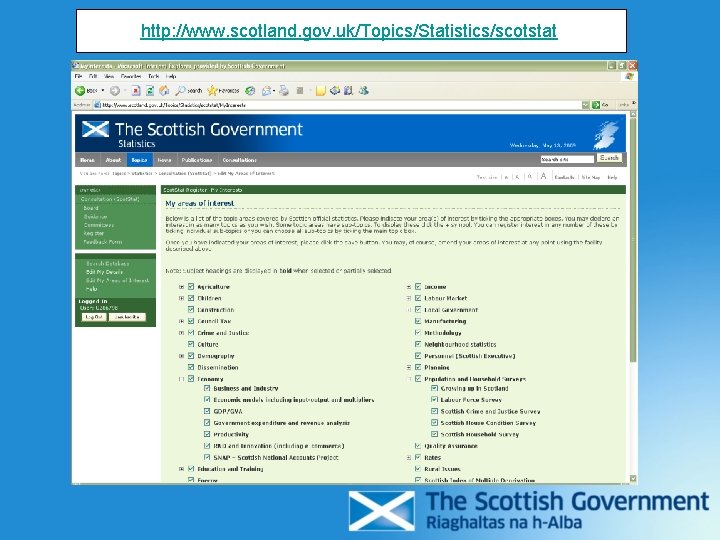Image resolution: width=720 pixels, height=540 pixels.
Task: Untick the Productivity checkbox
Action: coord(207,434)
